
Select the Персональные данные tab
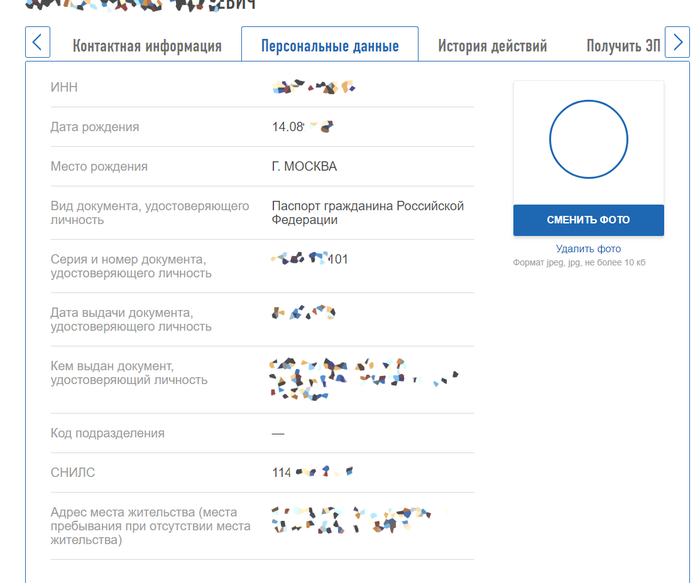click(x=330, y=46)
